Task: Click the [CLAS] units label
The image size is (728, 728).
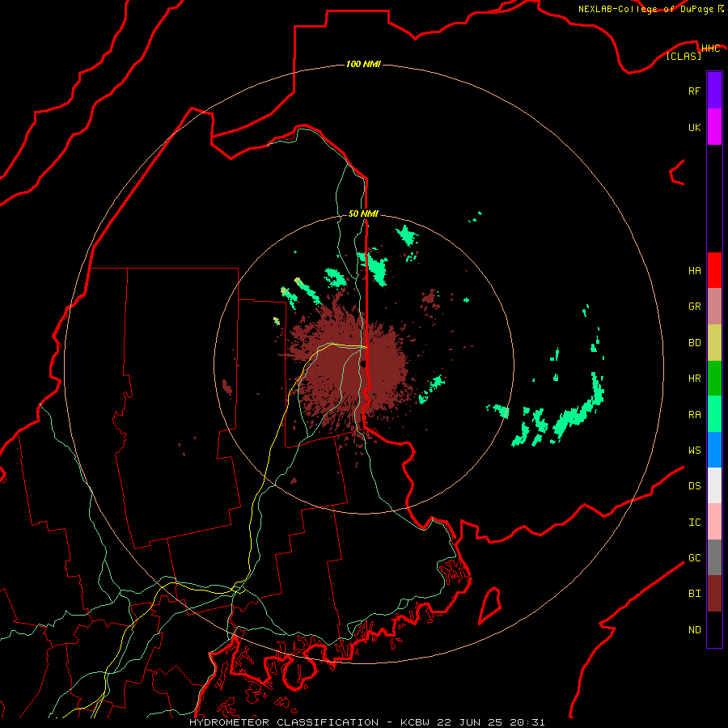Action: (x=684, y=56)
